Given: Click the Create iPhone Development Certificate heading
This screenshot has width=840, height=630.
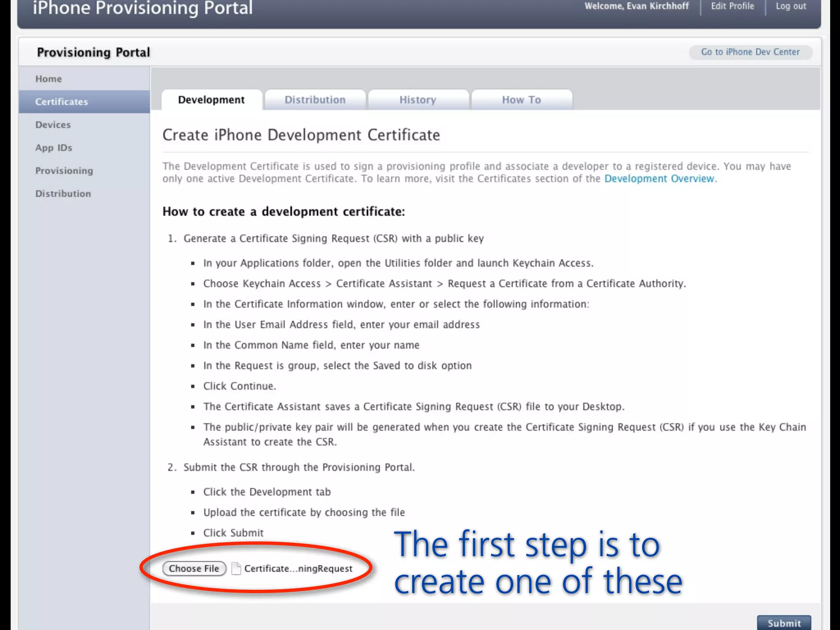Looking at the screenshot, I should pos(301,135).
